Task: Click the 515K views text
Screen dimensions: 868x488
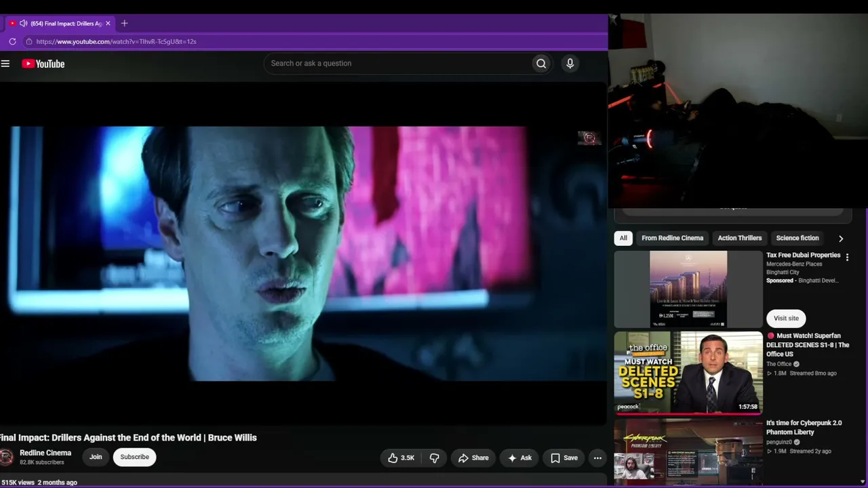Action: tap(18, 483)
